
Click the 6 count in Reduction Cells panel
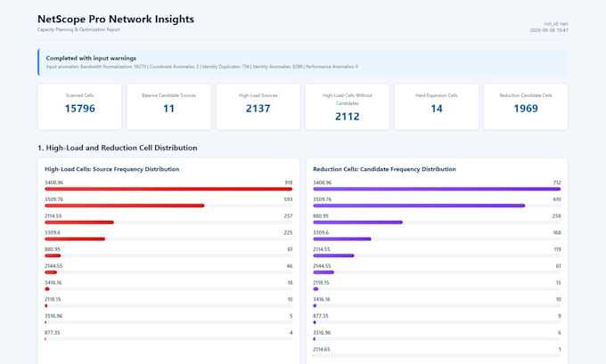[560, 332]
